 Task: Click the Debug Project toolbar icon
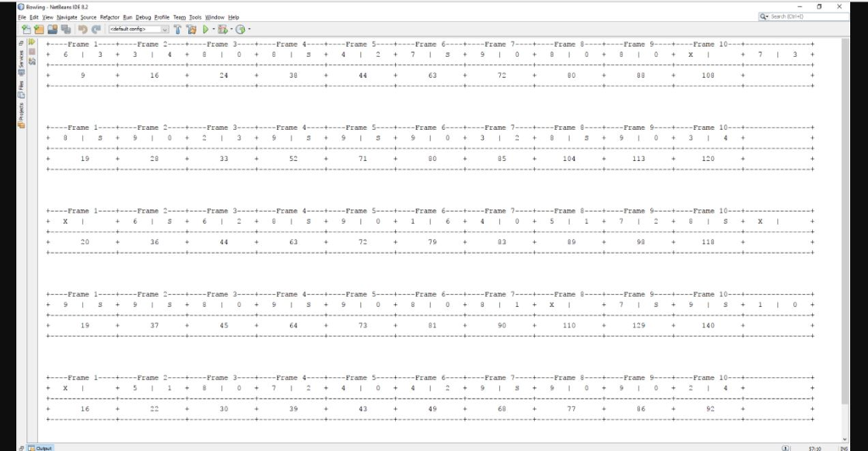tap(223, 30)
